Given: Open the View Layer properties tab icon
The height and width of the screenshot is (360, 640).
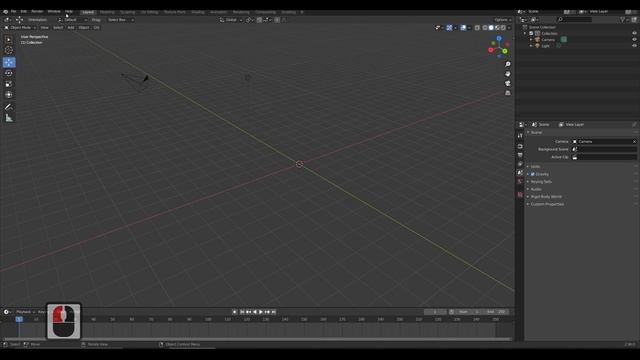Looking at the screenshot, I should 520,164.
